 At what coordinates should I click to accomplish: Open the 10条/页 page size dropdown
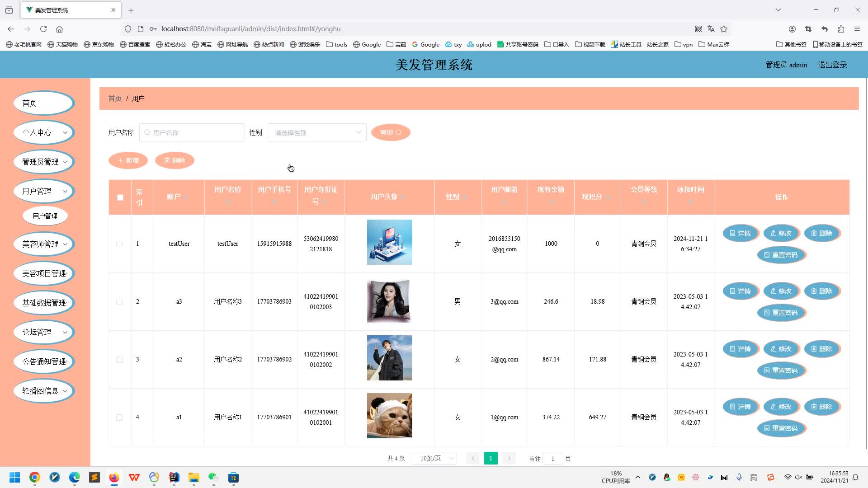(434, 458)
